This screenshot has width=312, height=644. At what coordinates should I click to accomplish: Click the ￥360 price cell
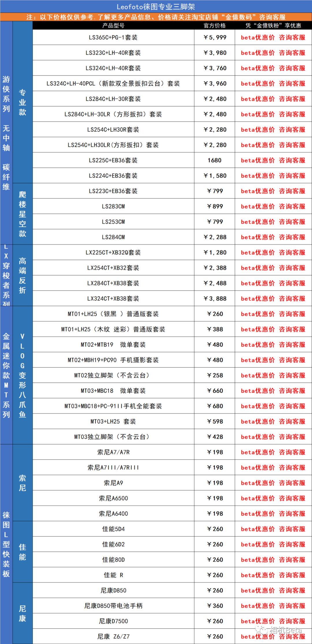[215, 605]
